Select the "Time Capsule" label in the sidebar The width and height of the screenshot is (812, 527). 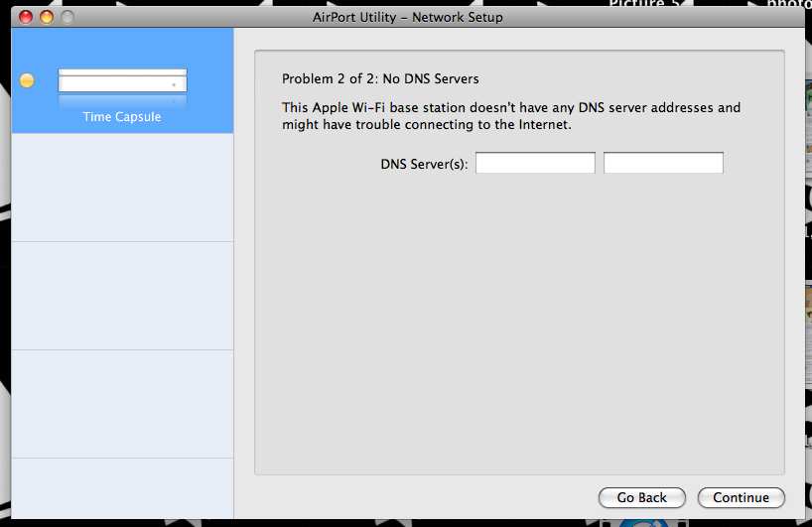click(x=122, y=117)
